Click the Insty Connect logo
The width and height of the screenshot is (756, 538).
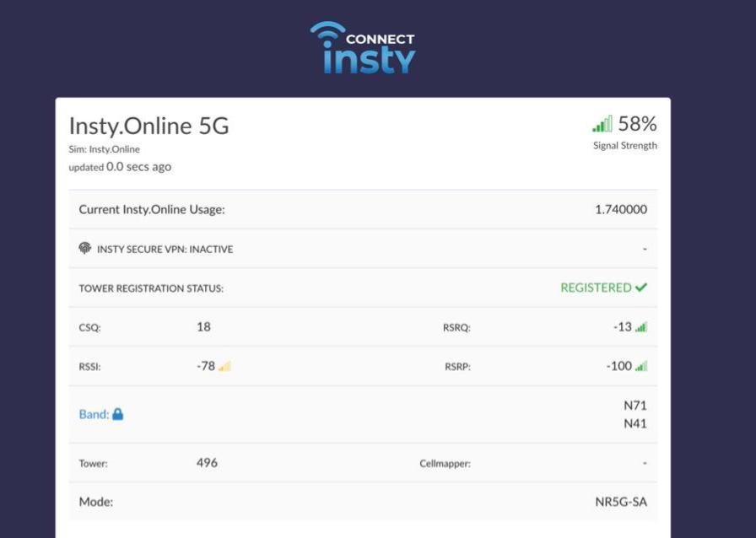coord(363,48)
